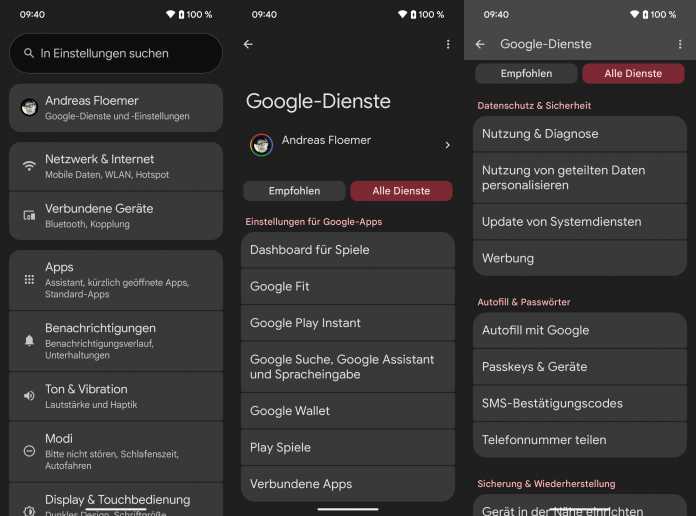
Task: Click the grid icon beside Apps
Action: click(x=29, y=279)
